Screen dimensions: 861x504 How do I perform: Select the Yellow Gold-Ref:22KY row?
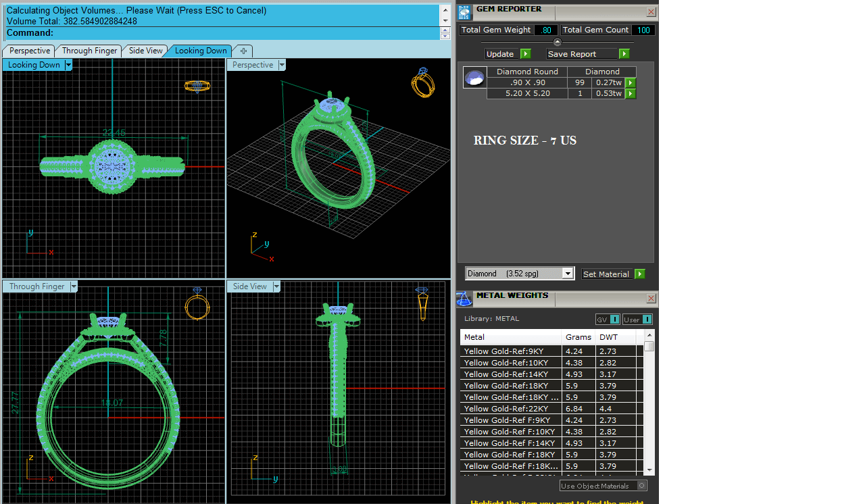[x=551, y=409]
